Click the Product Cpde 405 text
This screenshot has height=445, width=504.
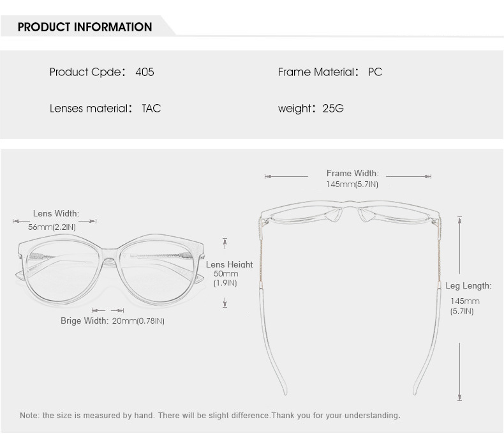click(x=101, y=72)
